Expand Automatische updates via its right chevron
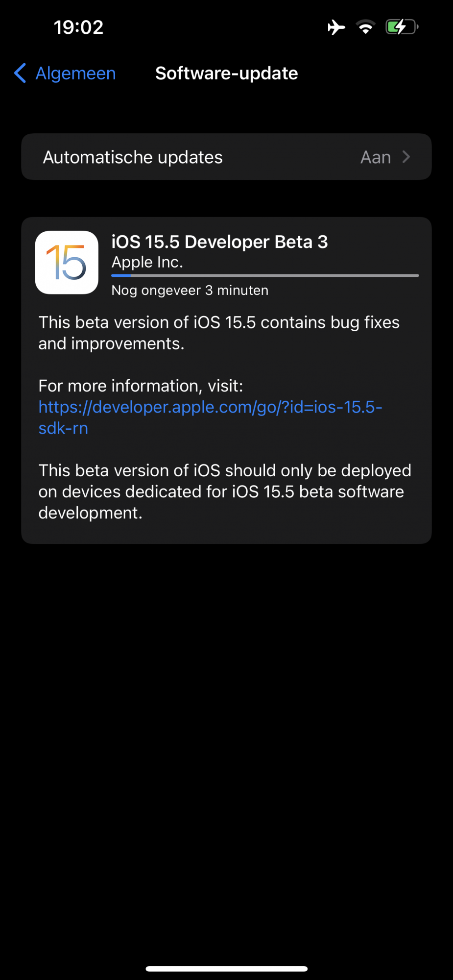 [x=406, y=157]
